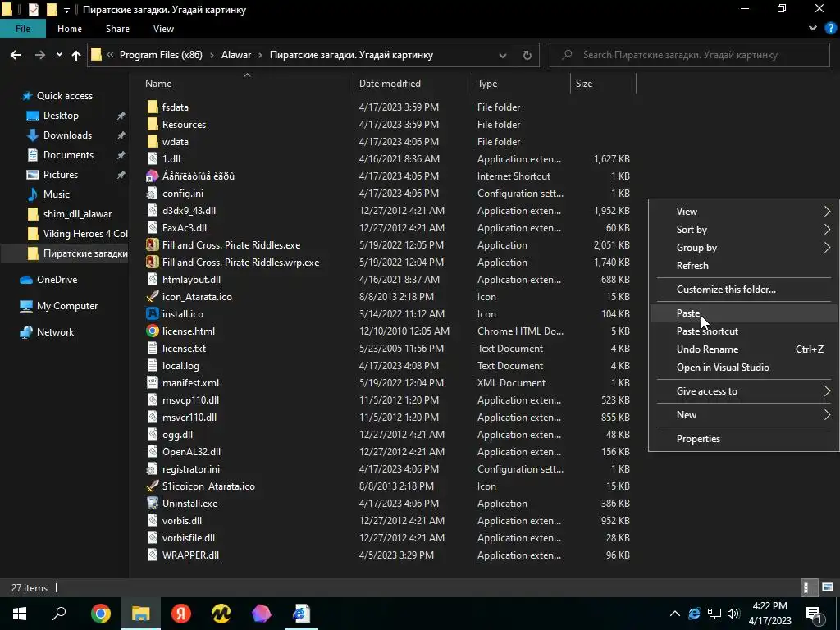
Task: Select shim_dll_alawar folder in sidebar
Action: click(x=77, y=214)
